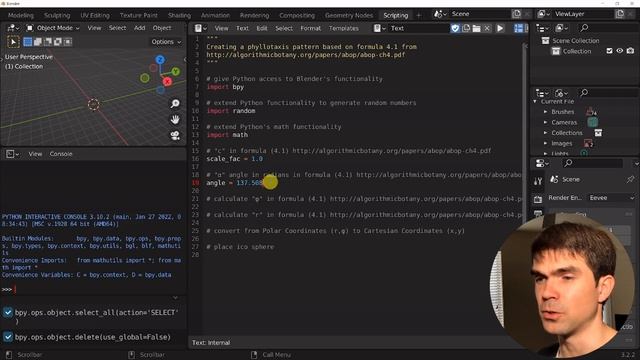Click the viewport pan hand icon
Viewport: 640px width, 360px height.
[175, 120]
